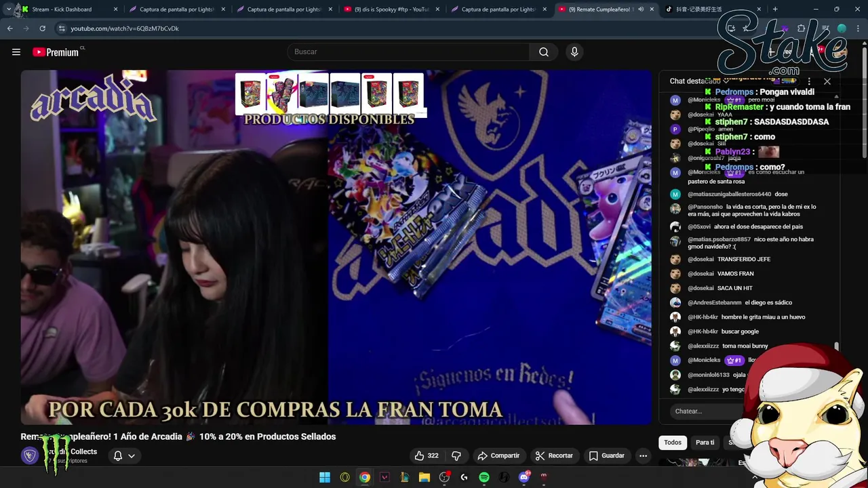868x488 pixels.
Task: Close the Stream - Kick Dashboard tab
Action: (115, 9)
